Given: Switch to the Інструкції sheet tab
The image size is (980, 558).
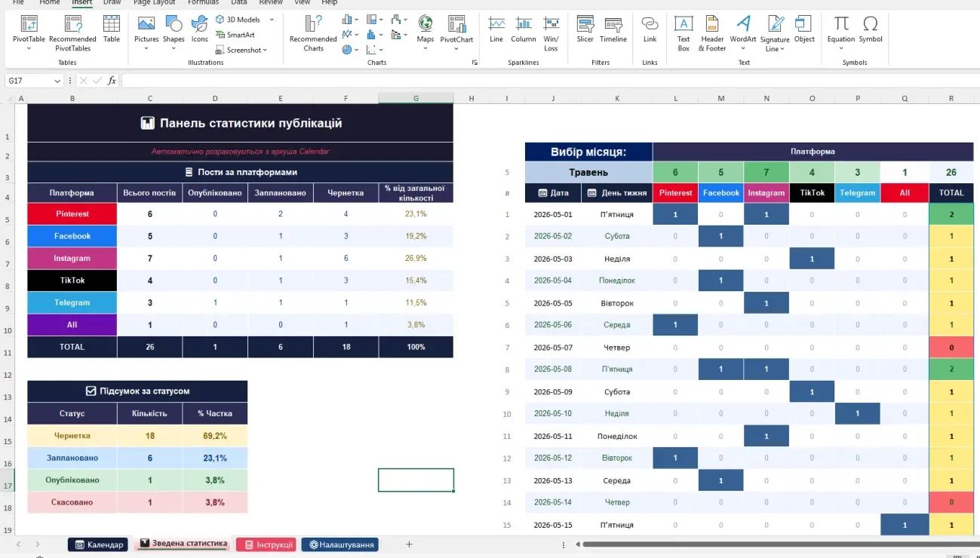Looking at the screenshot, I should (266, 544).
